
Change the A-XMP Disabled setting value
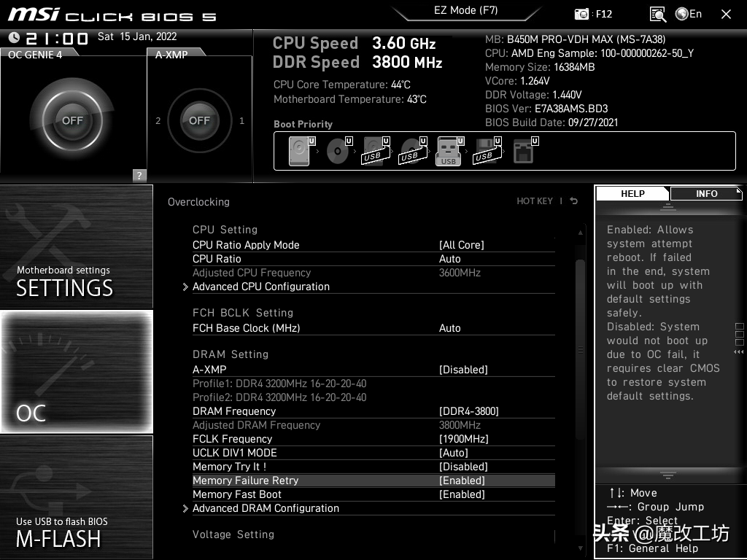[463, 370]
